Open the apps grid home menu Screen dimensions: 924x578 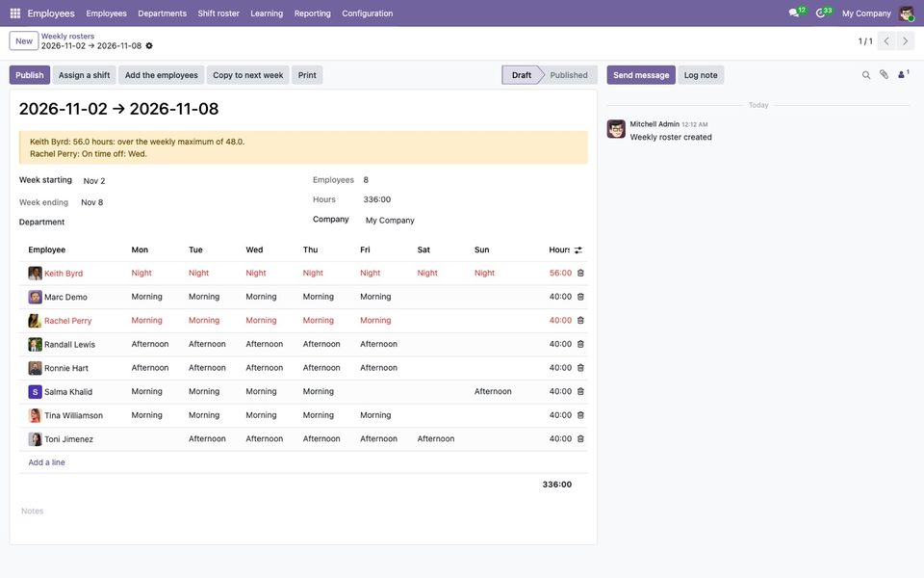(15, 13)
